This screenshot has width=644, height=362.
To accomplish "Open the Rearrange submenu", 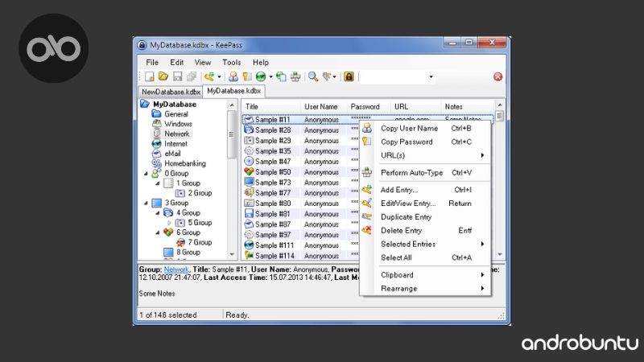I will point(425,289).
